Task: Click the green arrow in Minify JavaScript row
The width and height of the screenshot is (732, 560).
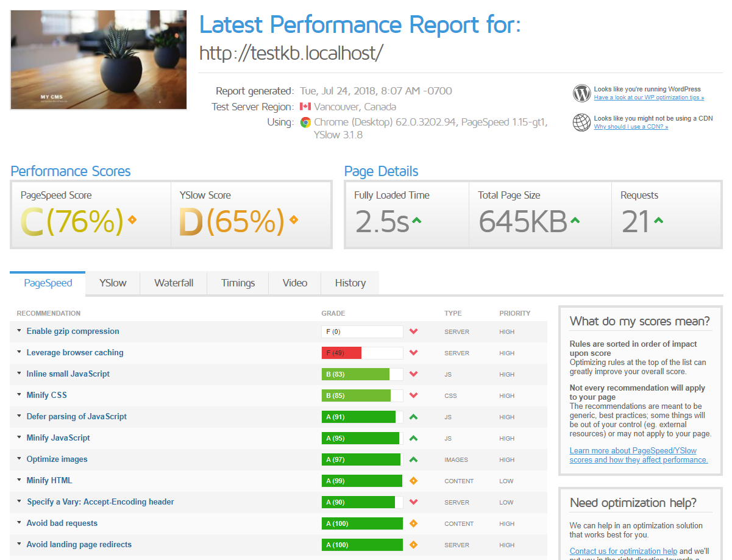Action: pos(413,438)
